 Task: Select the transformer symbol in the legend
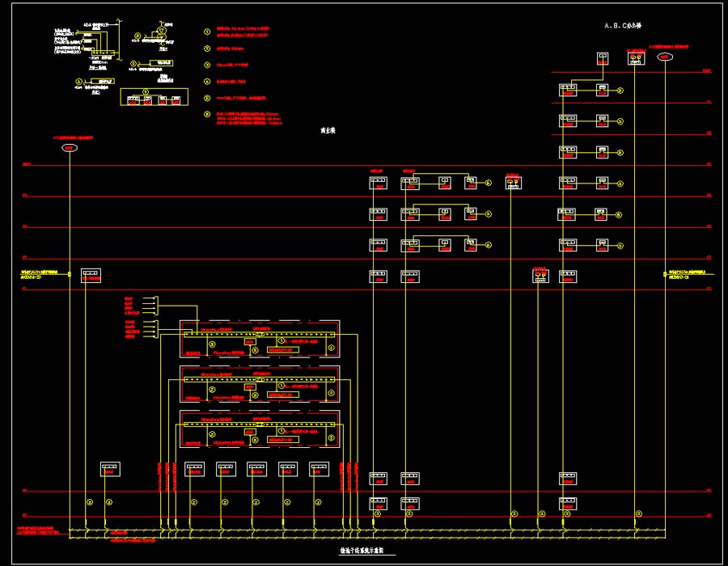tap(162, 32)
